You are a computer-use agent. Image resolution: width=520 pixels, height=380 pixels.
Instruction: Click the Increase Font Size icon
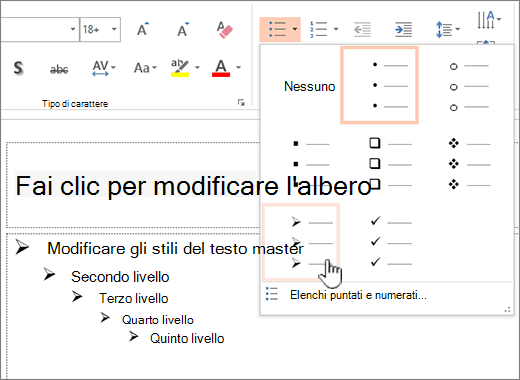143,29
